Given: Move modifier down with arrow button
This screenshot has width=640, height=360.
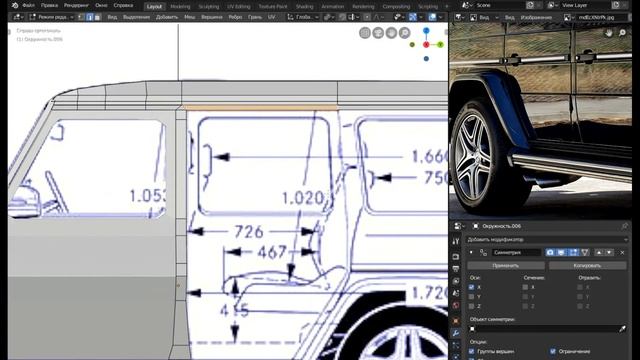Looking at the screenshot, I should 609,253.
